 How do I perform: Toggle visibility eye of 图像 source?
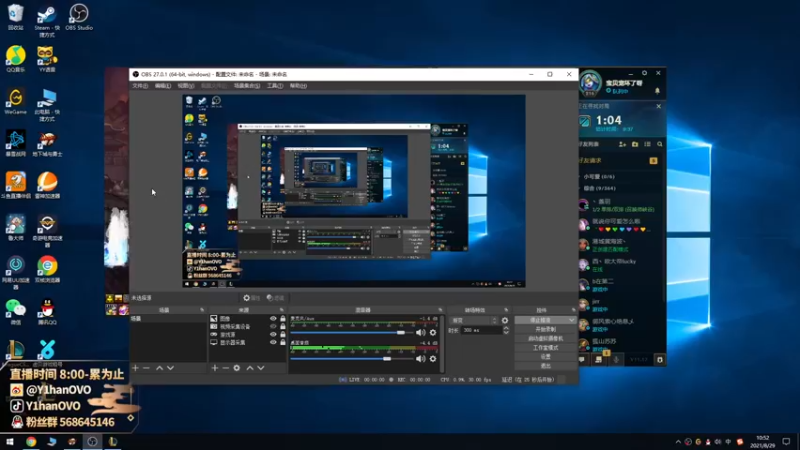[273, 319]
